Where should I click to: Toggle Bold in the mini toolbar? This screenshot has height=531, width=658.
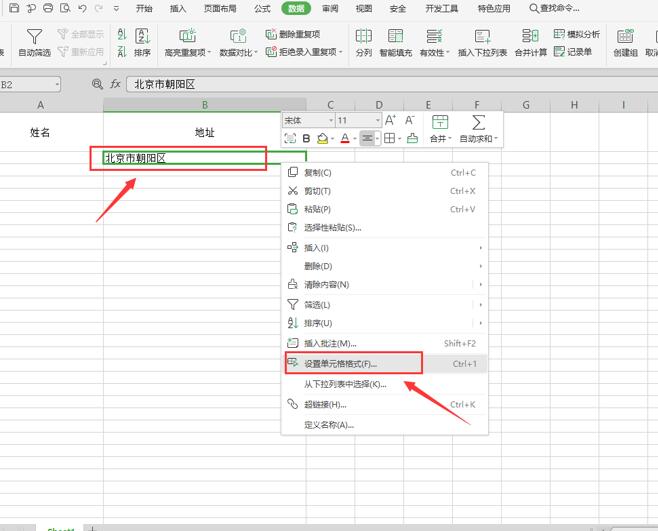(x=306, y=138)
